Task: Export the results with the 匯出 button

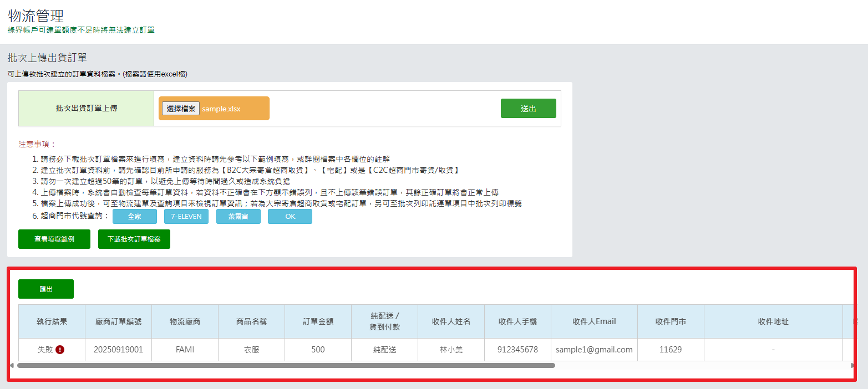Action: [x=46, y=289]
